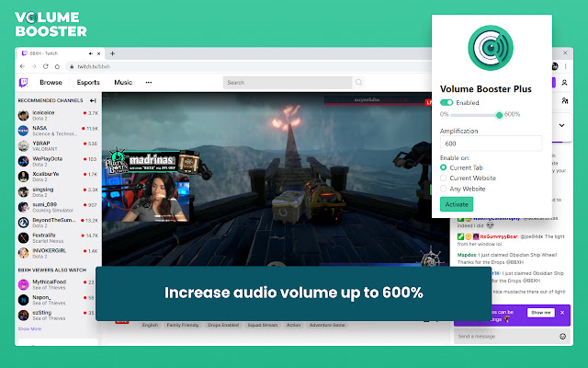Click the volume slider handle at 600%
The height and width of the screenshot is (368, 588).
coord(499,115)
